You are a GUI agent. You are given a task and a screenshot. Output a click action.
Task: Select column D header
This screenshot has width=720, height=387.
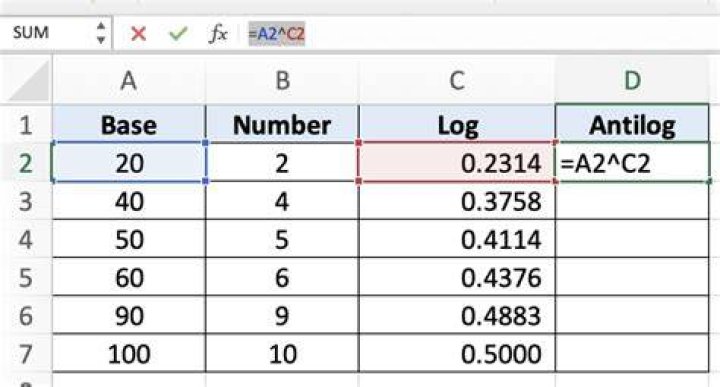point(632,81)
